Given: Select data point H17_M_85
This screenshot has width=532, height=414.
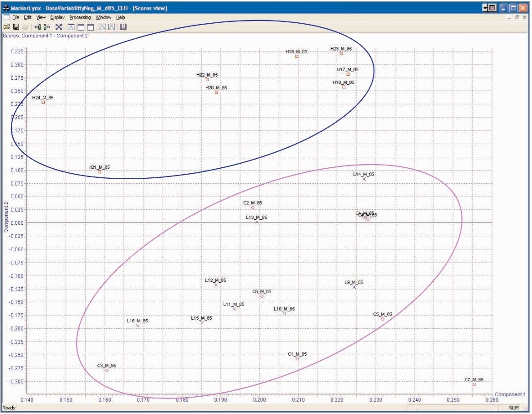Looking at the screenshot, I should coord(348,74).
